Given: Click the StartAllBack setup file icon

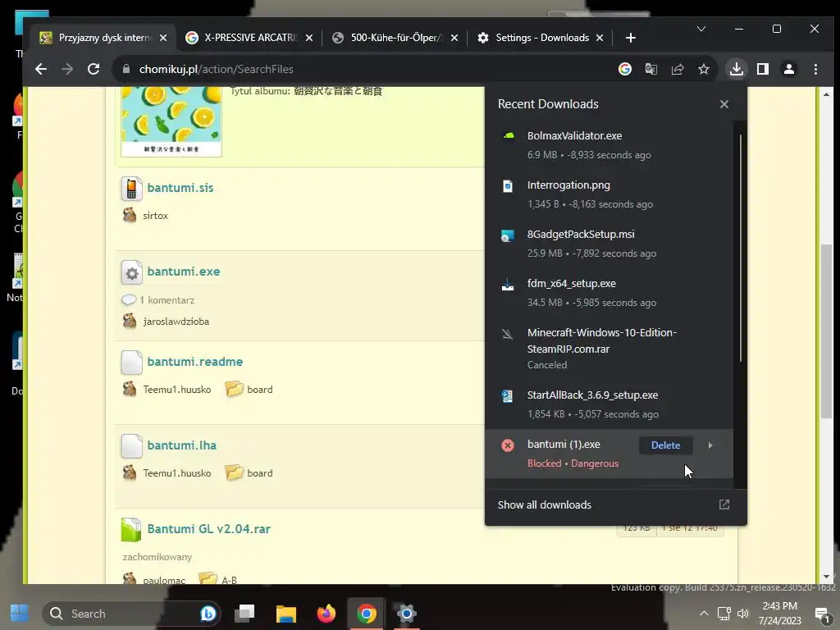Looking at the screenshot, I should [507, 395].
